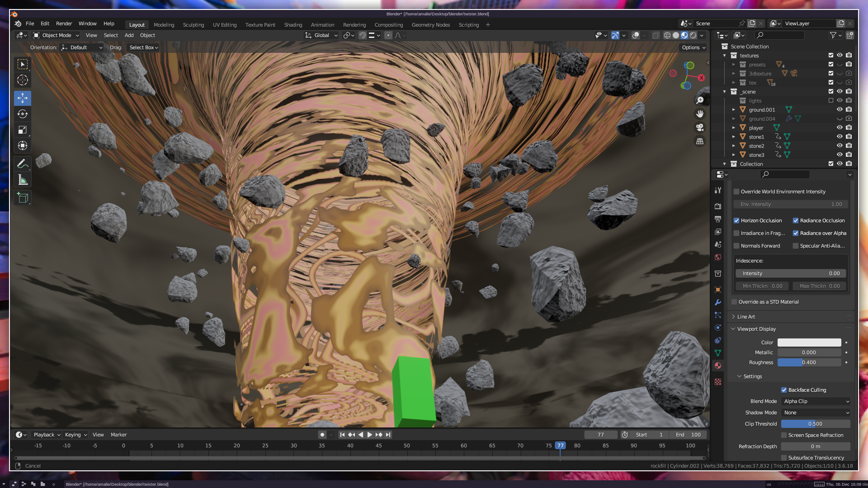Screen dimensions: 868x488
Task: Uncheck Backface Culling option
Action: tap(784, 390)
